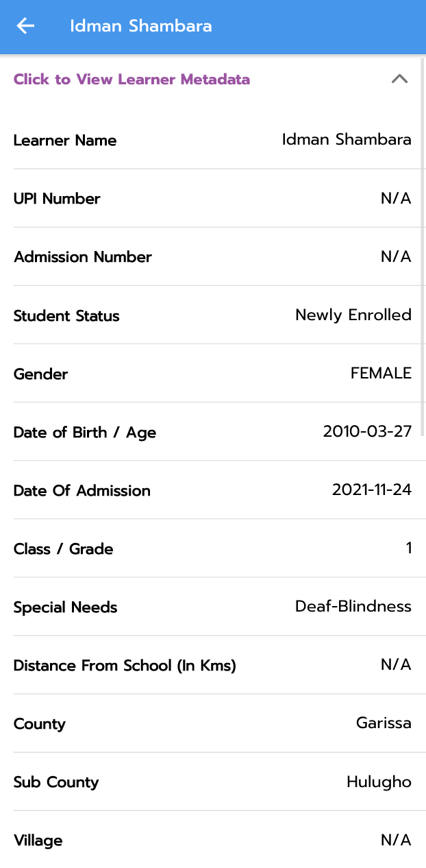Click the Sub County value Hulugho
Viewport: 426px width, 868px height.
pos(379,781)
